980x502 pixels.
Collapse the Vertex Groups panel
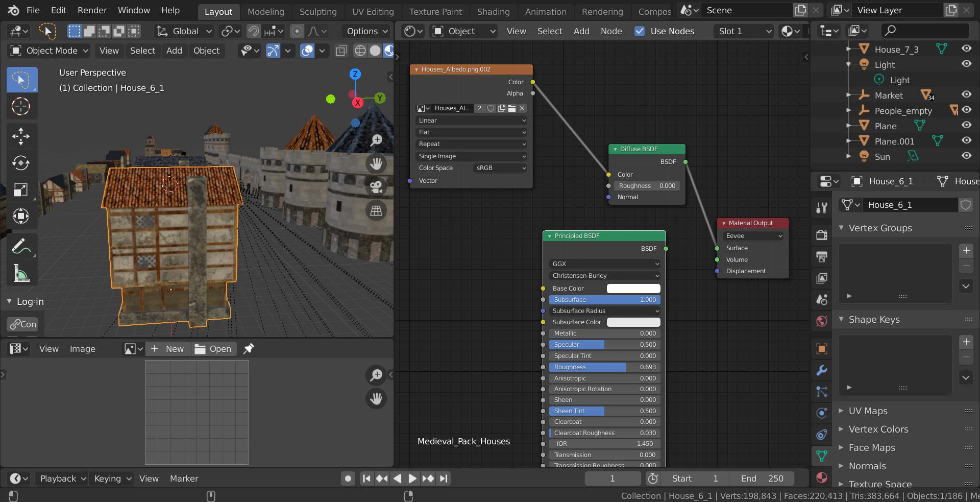tap(880, 228)
